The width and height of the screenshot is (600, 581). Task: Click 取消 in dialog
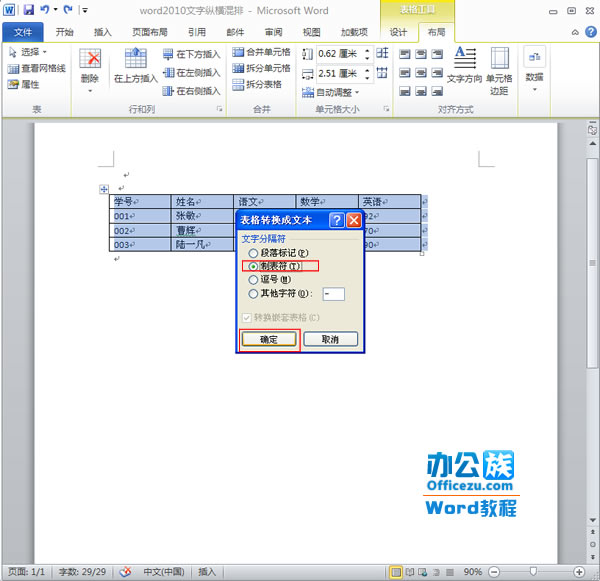pyautogui.click(x=331, y=339)
